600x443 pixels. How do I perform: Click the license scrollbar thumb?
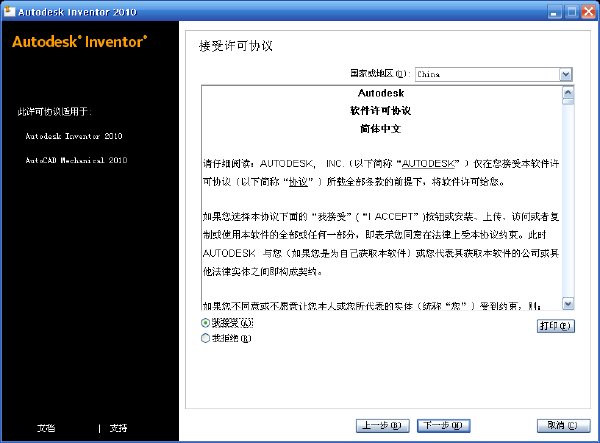tap(568, 101)
